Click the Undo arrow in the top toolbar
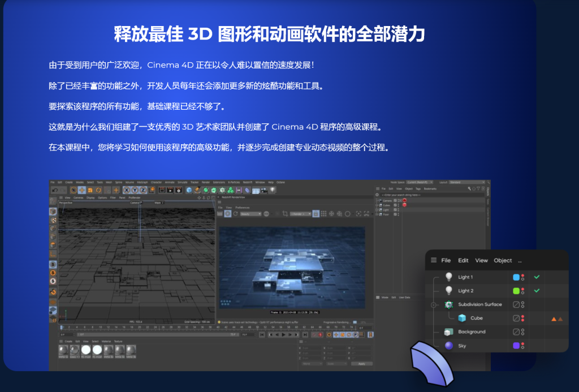The height and width of the screenshot is (392, 579). pos(55,190)
